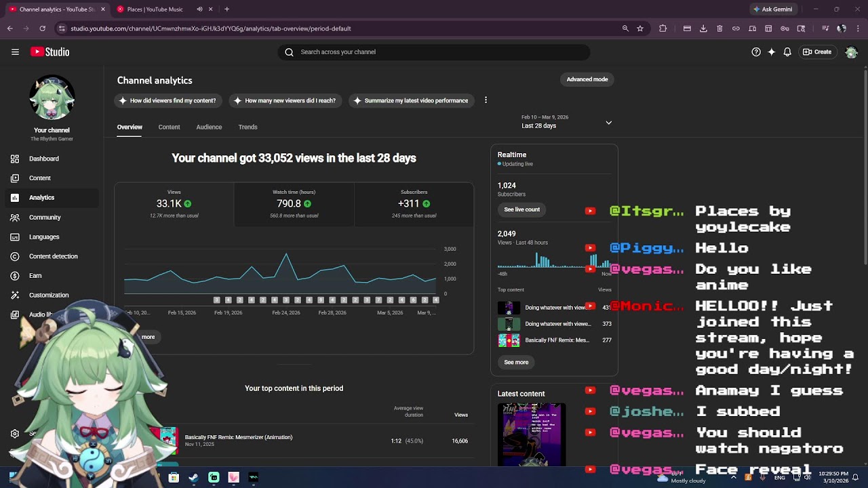This screenshot has height=488, width=868.
Task: Open Steam from the taskbar
Action: click(x=193, y=477)
